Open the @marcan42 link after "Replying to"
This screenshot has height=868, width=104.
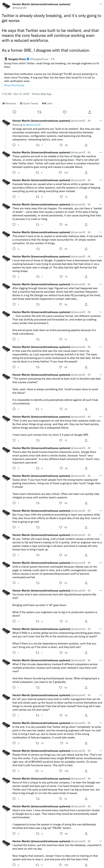(x=33, y=125)
